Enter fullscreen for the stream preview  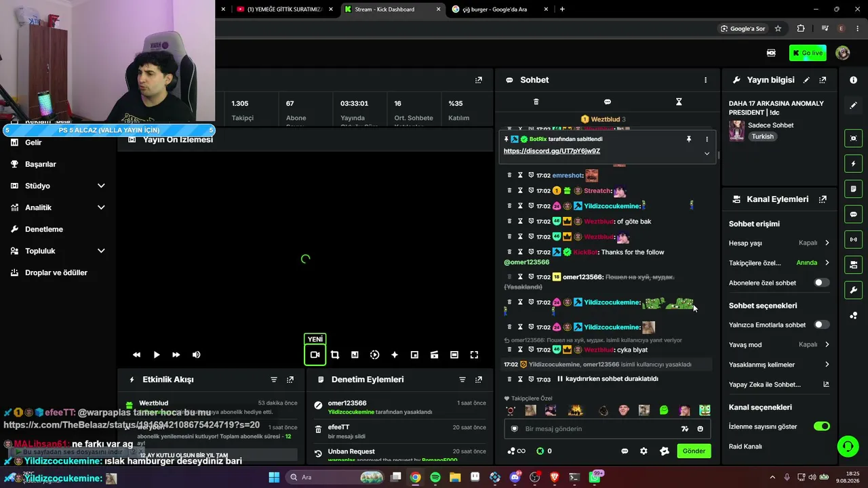click(474, 354)
